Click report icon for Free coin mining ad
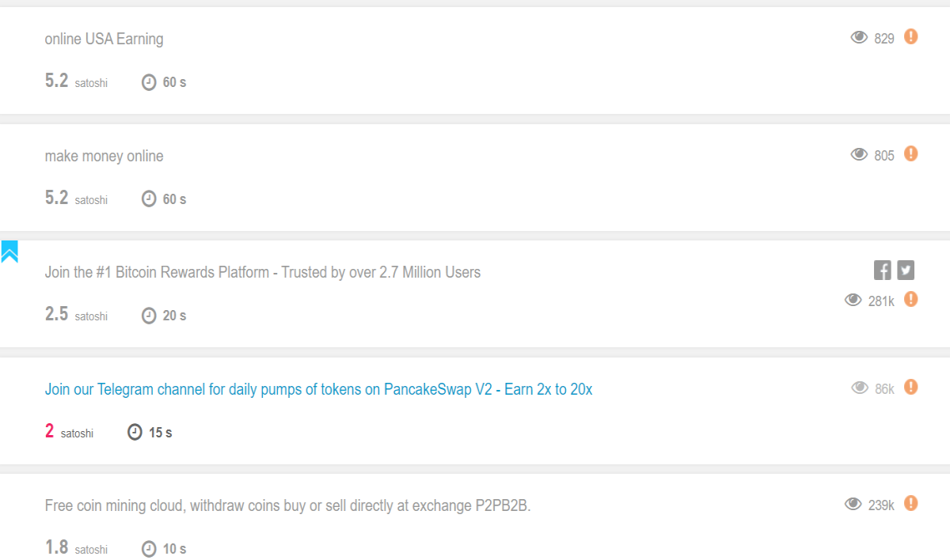950x560 pixels. click(x=911, y=503)
